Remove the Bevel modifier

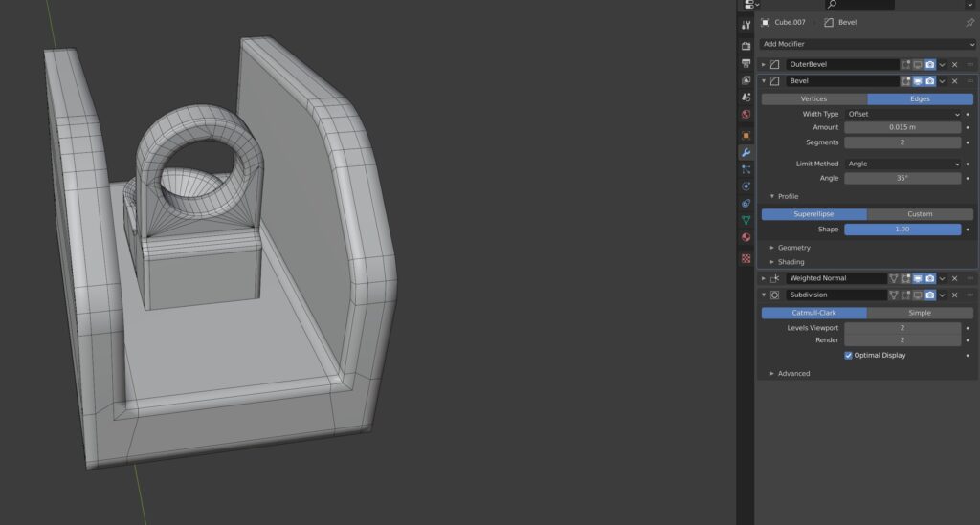pos(954,81)
